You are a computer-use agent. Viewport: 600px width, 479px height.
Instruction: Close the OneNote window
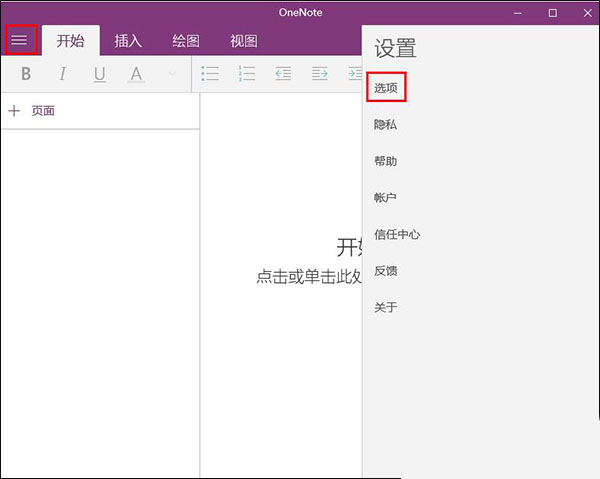click(588, 13)
